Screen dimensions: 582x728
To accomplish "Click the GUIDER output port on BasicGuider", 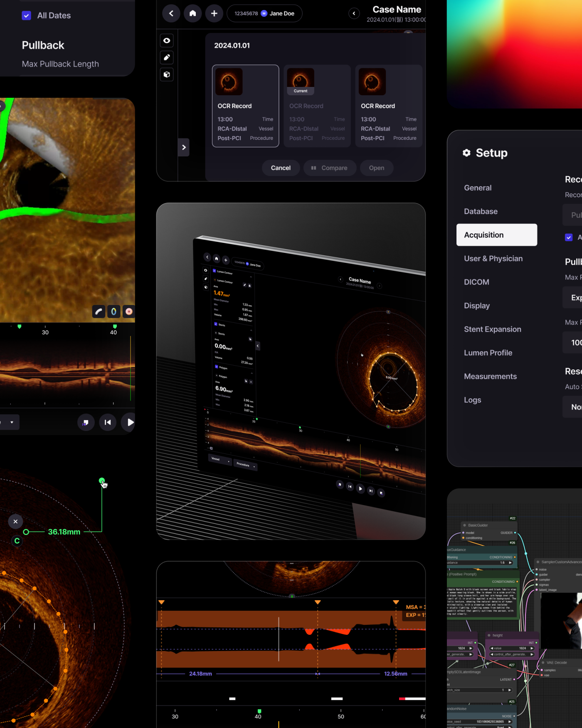I will point(515,532).
